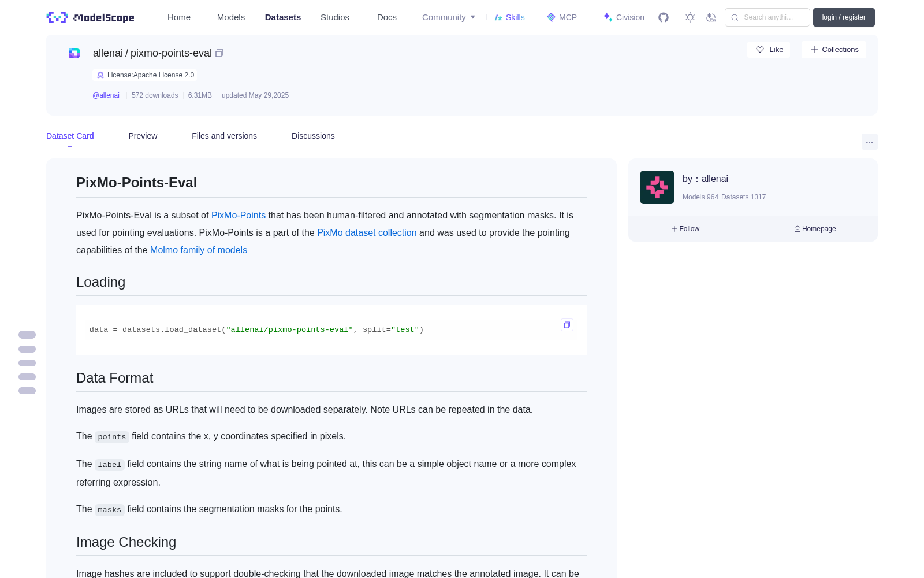
Task: Follow the allenai organization
Action: point(685,229)
